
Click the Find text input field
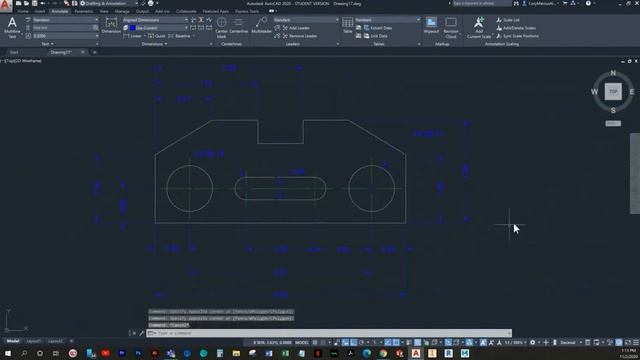tap(62, 28)
